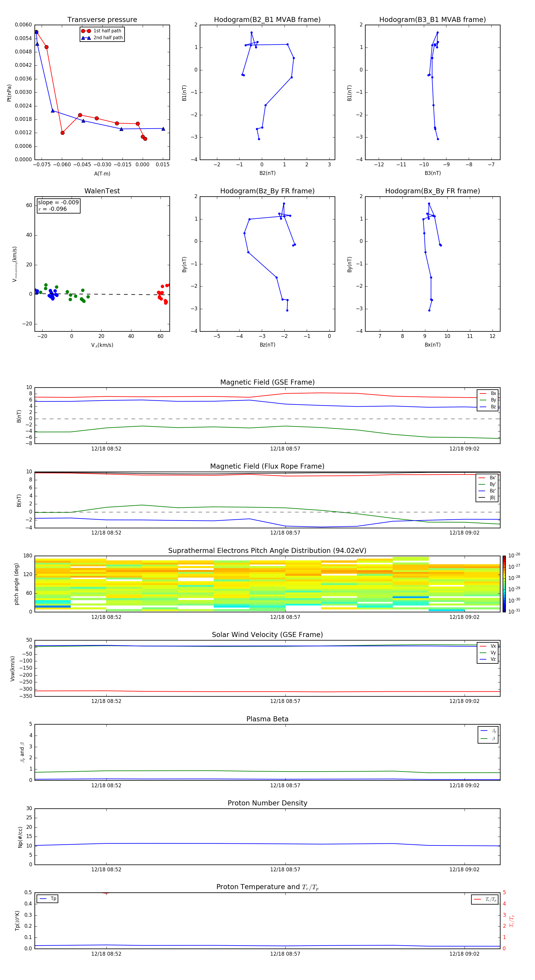Click the Bz' legend entry in flux rope panel
535x980 pixels.
487,491
